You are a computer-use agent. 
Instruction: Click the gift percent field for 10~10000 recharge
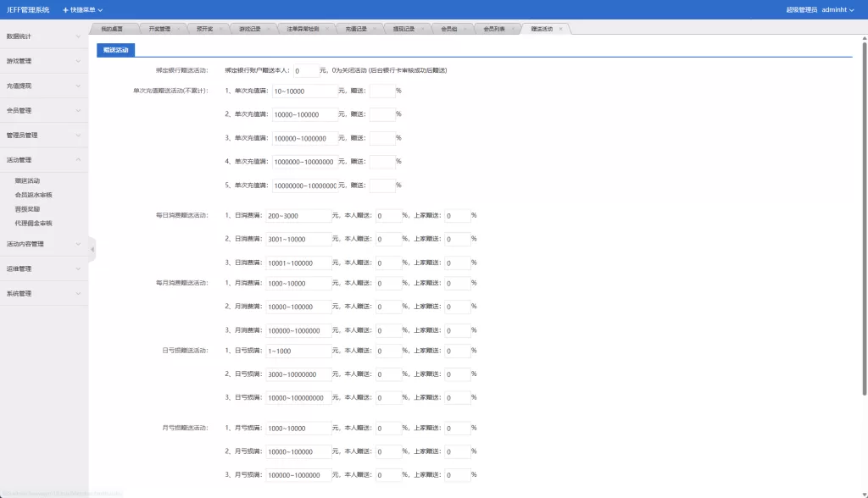pyautogui.click(x=382, y=91)
